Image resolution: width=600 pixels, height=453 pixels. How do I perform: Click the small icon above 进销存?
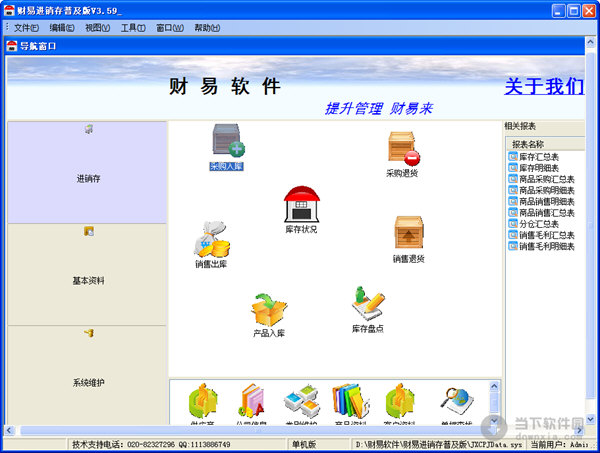[89, 129]
